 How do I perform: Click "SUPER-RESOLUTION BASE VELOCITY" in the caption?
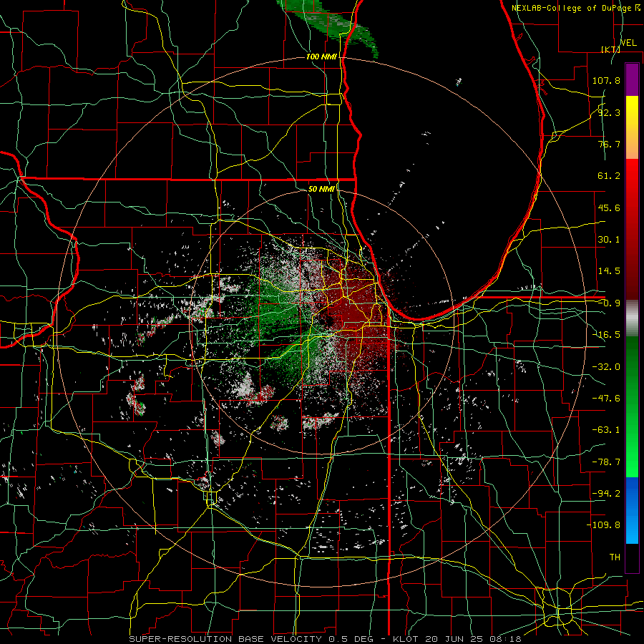(x=225, y=639)
